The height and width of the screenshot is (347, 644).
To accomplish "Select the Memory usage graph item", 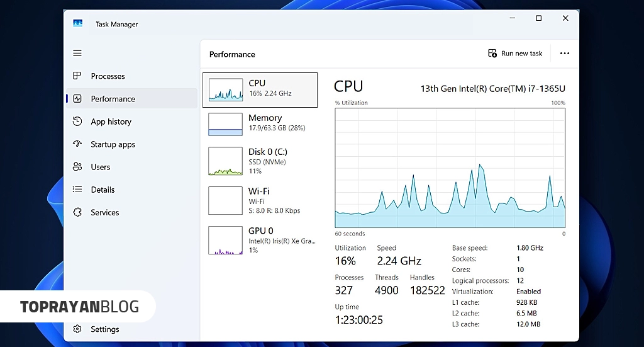I will coord(260,124).
